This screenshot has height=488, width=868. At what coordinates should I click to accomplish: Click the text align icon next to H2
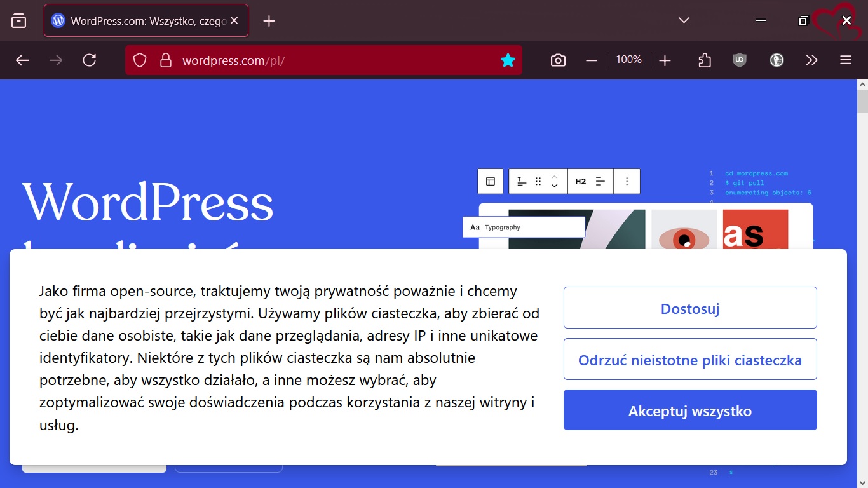point(600,181)
